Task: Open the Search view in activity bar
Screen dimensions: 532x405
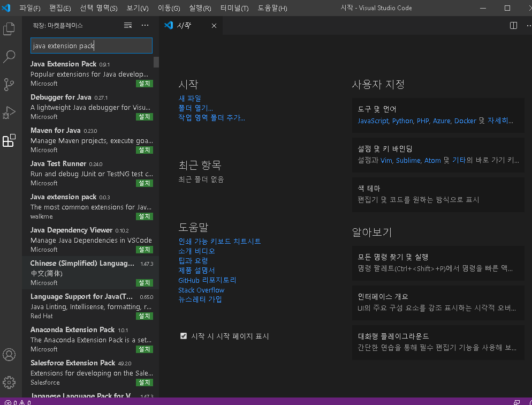Action: point(9,56)
